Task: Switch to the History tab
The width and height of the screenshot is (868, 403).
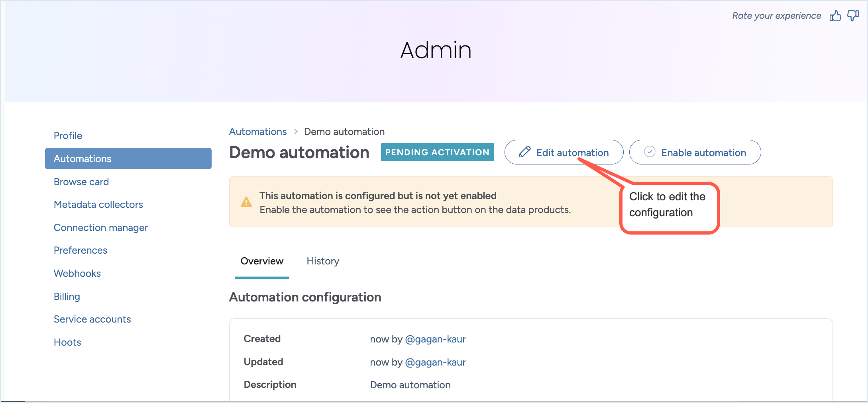Action: 322,261
